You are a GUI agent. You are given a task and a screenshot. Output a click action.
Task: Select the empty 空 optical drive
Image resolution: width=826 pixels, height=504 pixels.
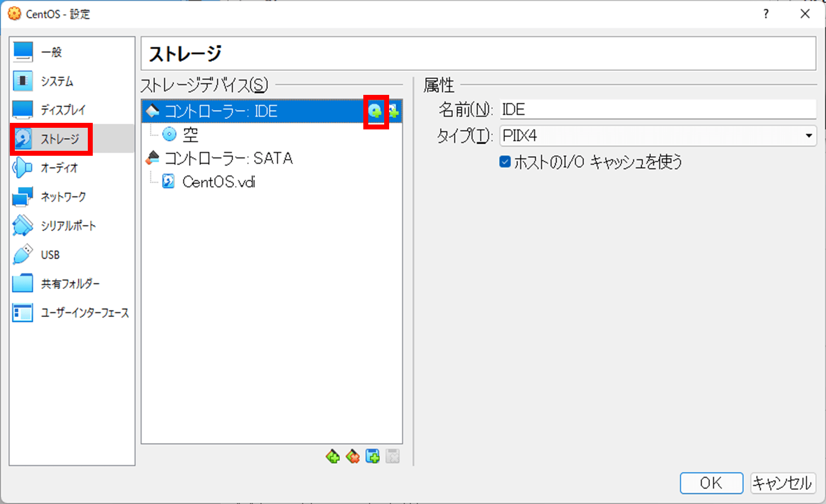[272, 134]
